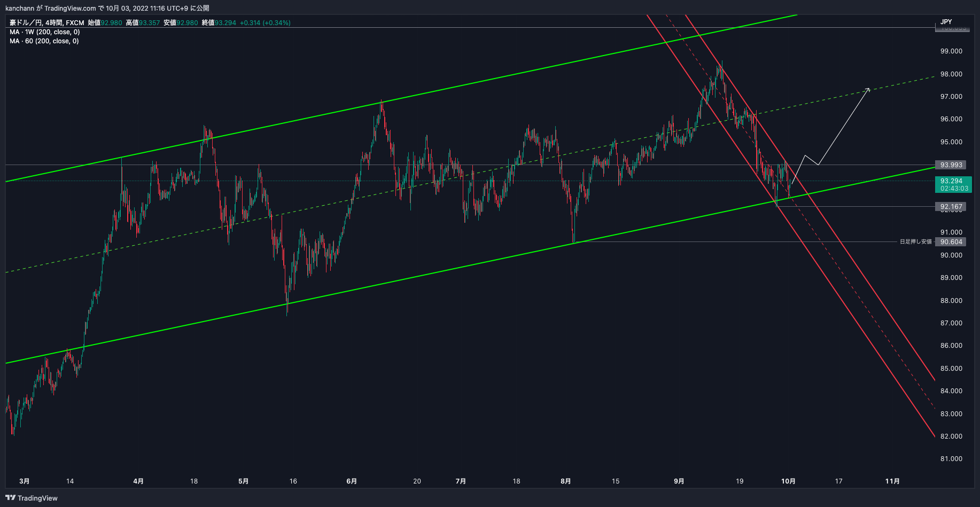This screenshot has height=507, width=980.
Task: Click the 85.000 price axis label
Action: tap(951, 369)
